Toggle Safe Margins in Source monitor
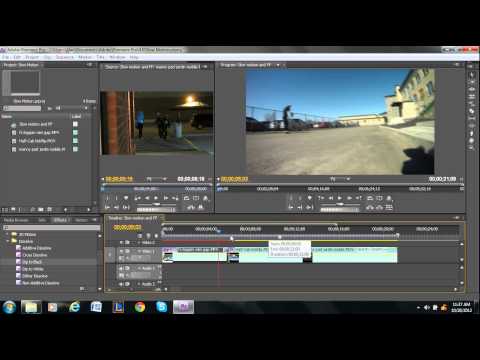The image size is (480, 360). (x=196, y=198)
